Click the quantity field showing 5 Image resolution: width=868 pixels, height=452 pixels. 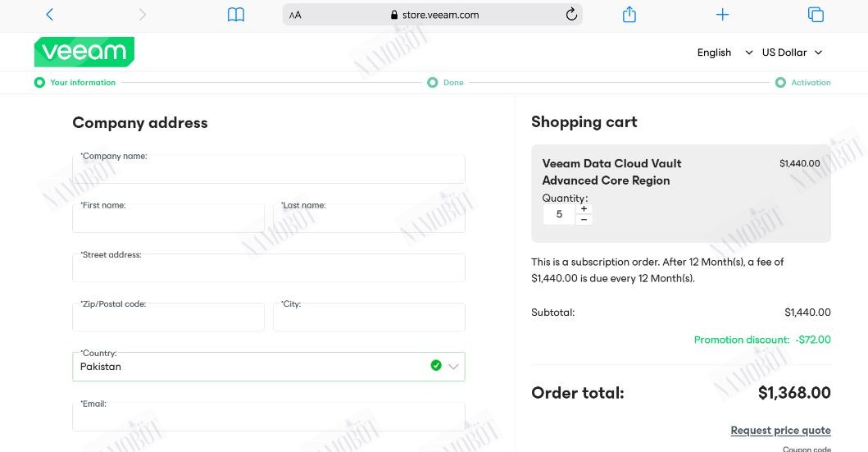click(559, 214)
